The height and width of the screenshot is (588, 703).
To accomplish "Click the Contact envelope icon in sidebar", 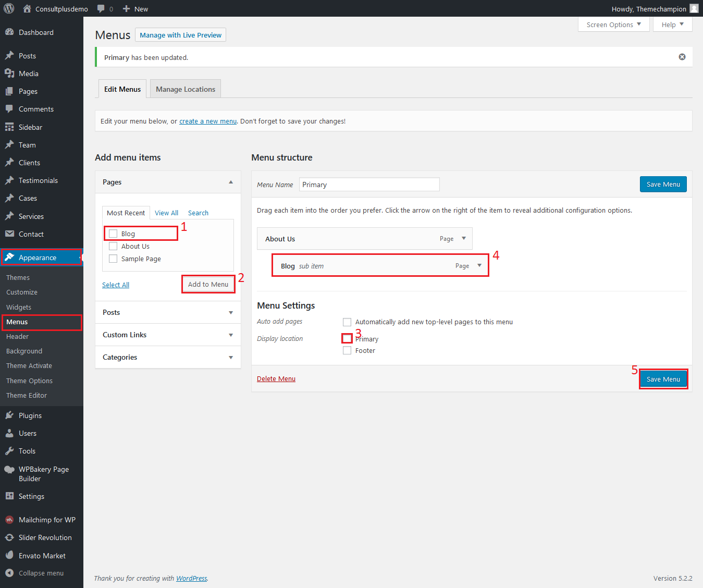I will (x=9, y=234).
